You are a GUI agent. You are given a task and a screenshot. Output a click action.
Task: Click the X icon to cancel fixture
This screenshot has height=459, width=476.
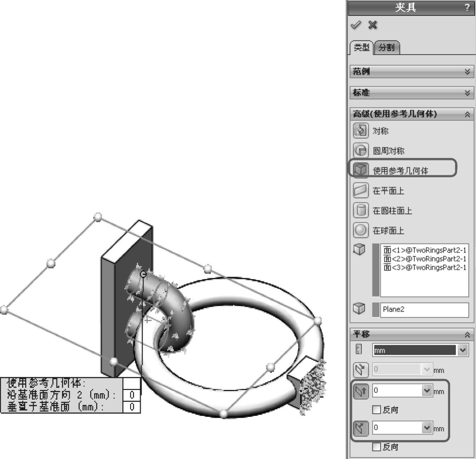[373, 25]
